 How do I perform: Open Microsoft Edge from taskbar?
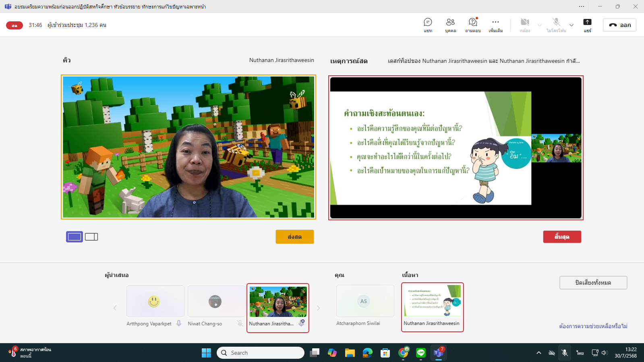[x=368, y=353]
